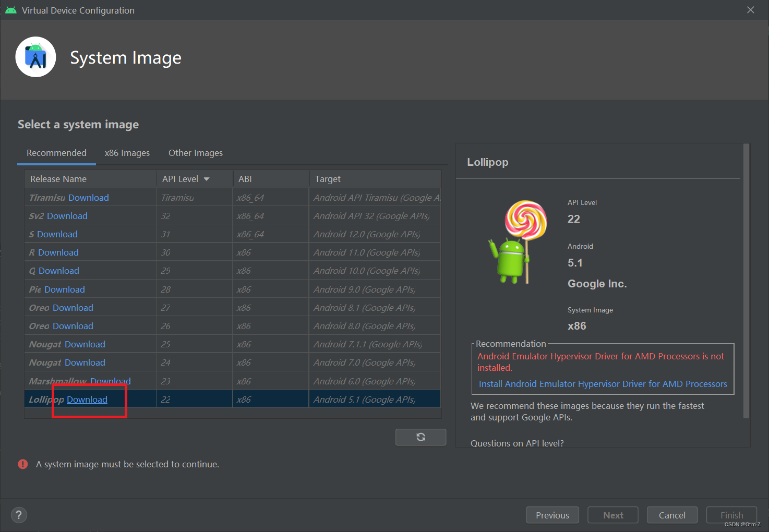Download the Marshmallow system image
The height and width of the screenshot is (532, 769).
[x=111, y=381]
